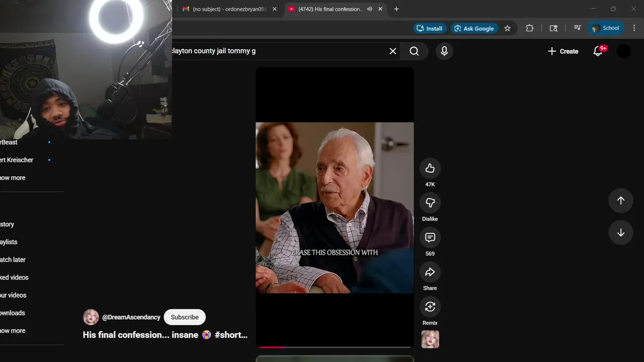Viewport: 644px width, 362px height.
Task: Remix this Short
Action: (x=430, y=307)
